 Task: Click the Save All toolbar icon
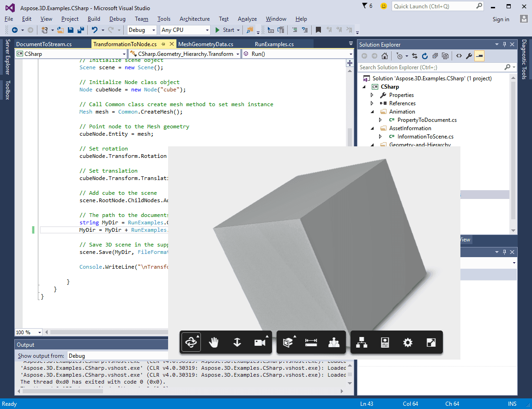pos(81,30)
